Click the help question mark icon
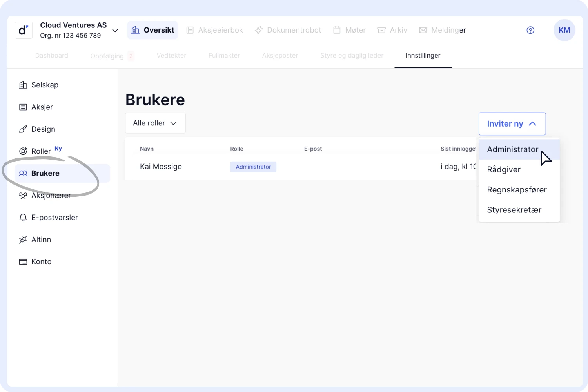 tap(530, 30)
